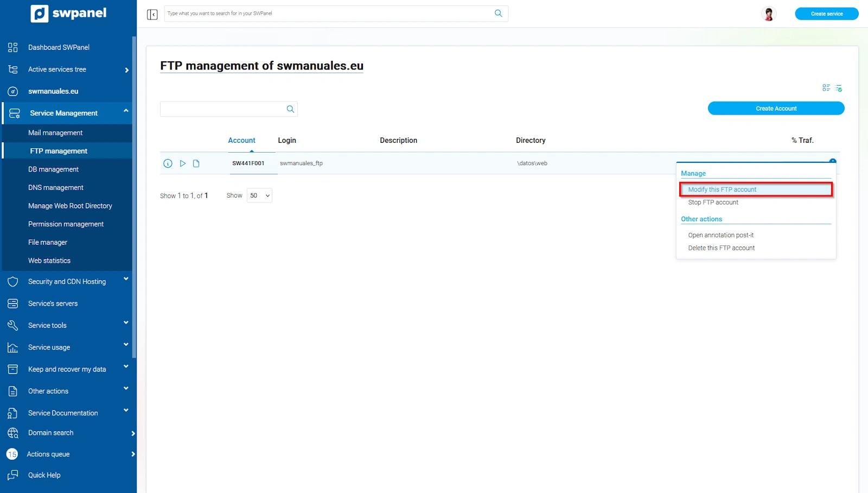The height and width of the screenshot is (493, 868).
Task: Collapse Service Management chevron
Action: click(x=126, y=111)
